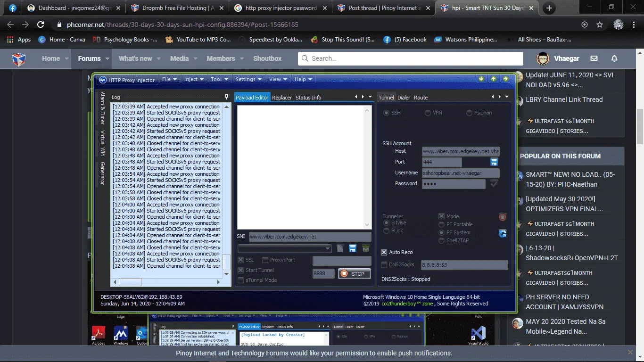Click the recycle bin icon beside payload dropdown
This screenshot has width=644, height=362.
[x=365, y=248]
